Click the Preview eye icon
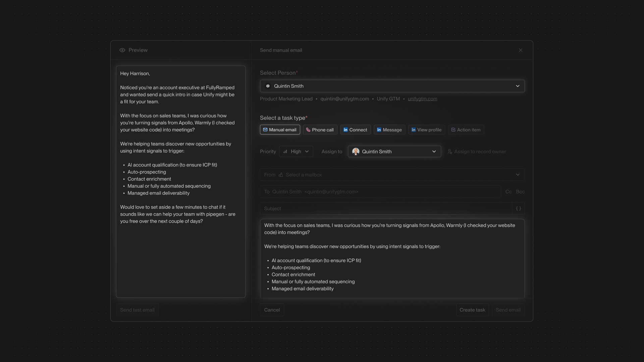 tap(122, 50)
